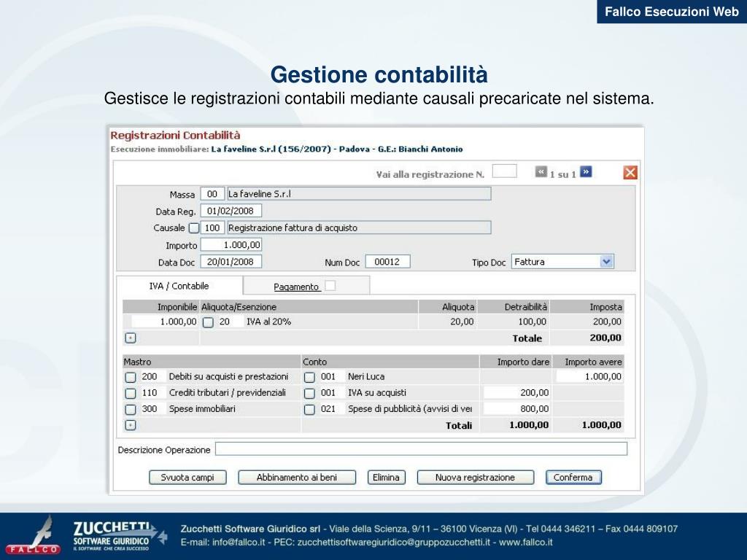Click the Detraibilità value 100,00
Image resolution: width=747 pixels, height=560 pixels.
coord(532,322)
